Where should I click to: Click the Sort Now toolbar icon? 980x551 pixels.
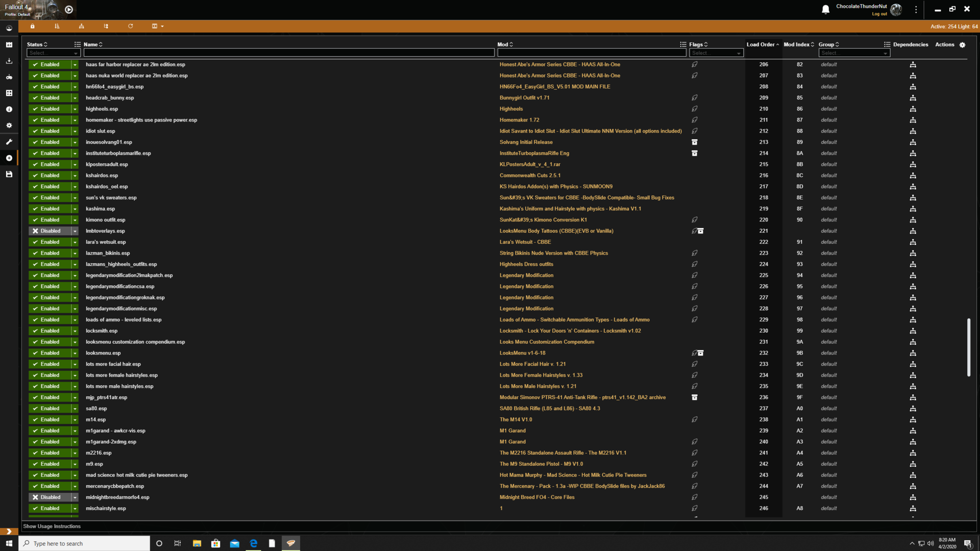(x=57, y=26)
